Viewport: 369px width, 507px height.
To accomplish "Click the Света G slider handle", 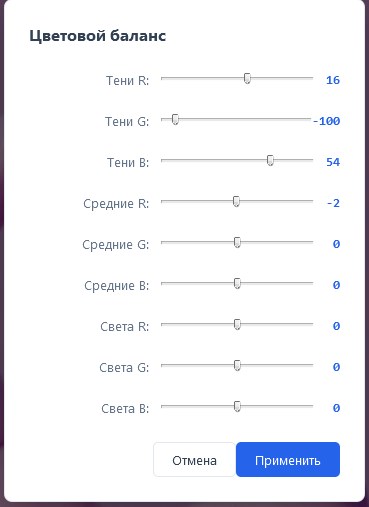I will [x=237, y=365].
